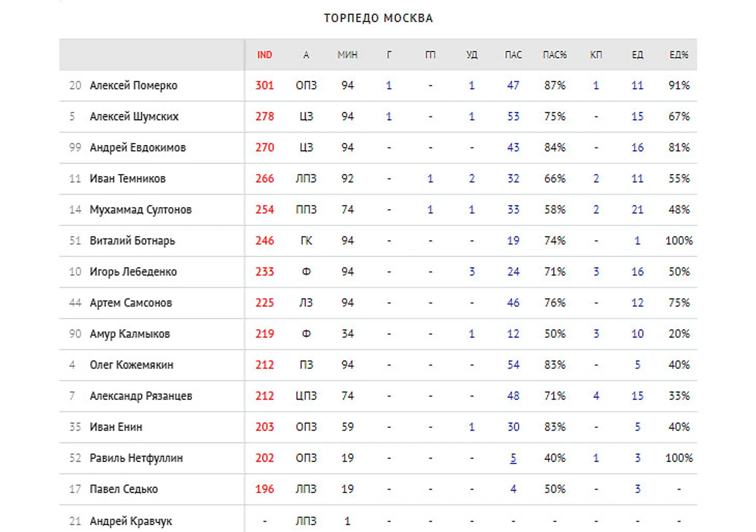
Task: Click the ЕД% column header
Action: pyautogui.click(x=679, y=55)
